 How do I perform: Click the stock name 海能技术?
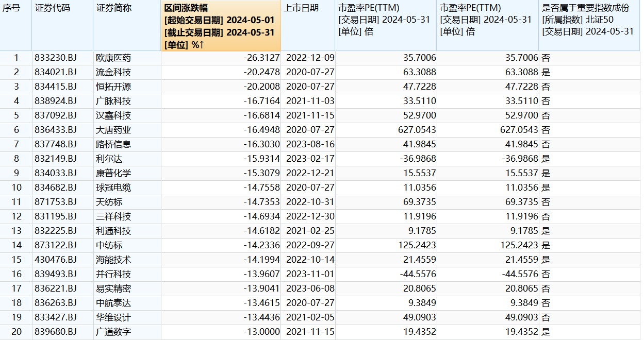click(113, 260)
